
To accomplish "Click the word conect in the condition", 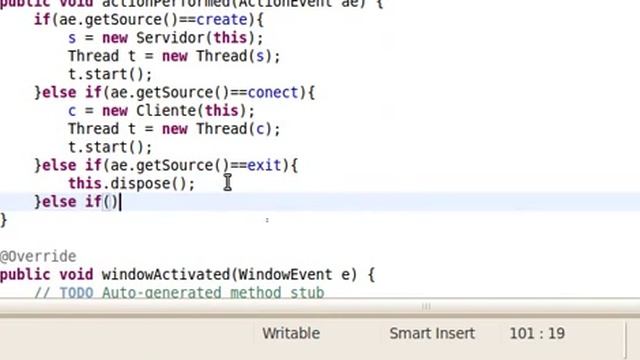I will pyautogui.click(x=273, y=93).
